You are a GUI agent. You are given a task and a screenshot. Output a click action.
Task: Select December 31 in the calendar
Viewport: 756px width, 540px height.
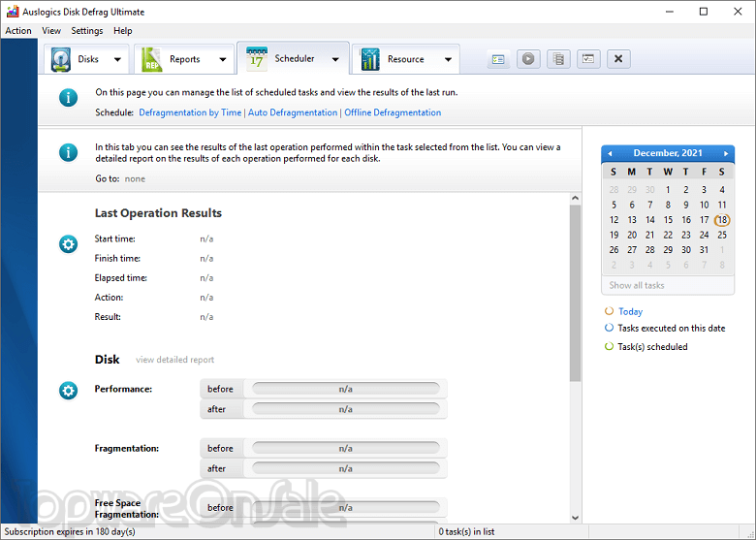coord(704,250)
